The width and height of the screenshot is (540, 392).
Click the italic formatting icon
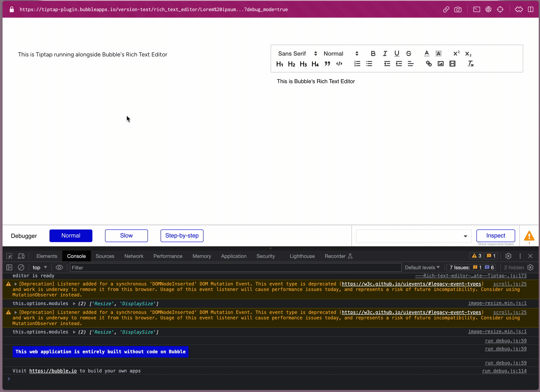click(x=385, y=54)
